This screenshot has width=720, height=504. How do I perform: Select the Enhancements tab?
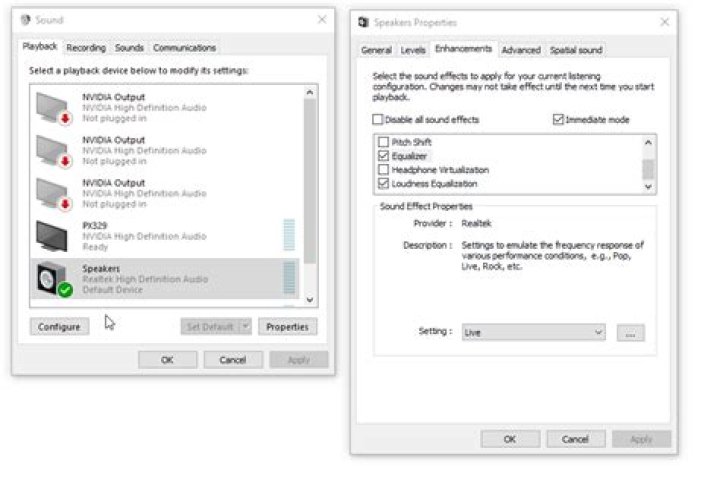click(463, 49)
